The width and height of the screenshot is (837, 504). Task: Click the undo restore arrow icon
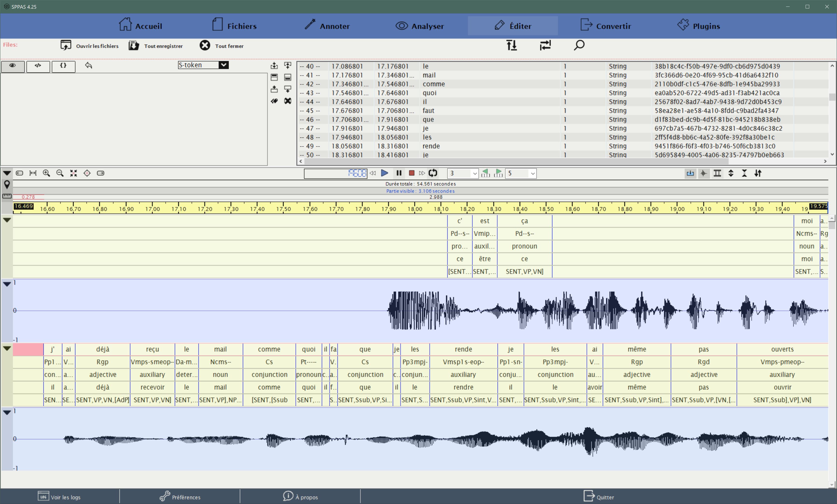[89, 65]
